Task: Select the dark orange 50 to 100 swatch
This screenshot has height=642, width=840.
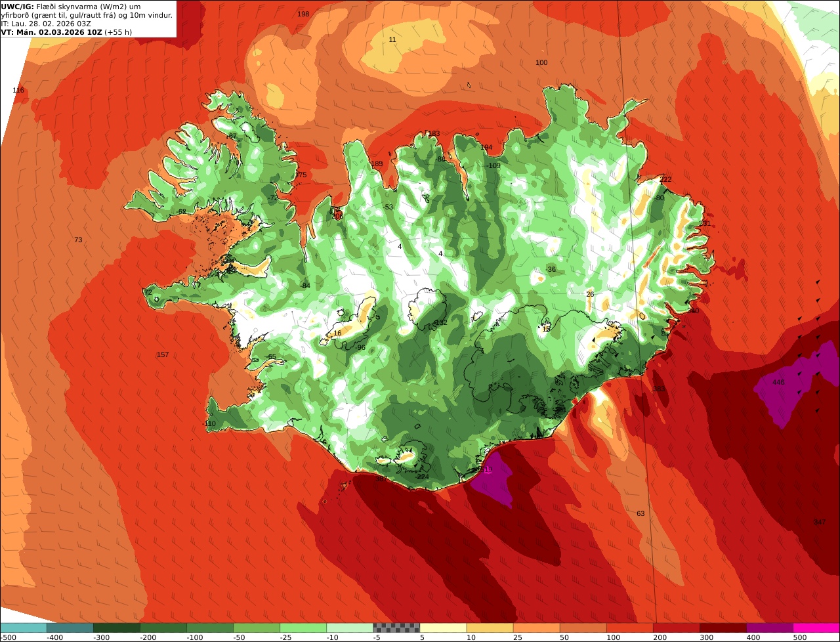Action: point(582,628)
